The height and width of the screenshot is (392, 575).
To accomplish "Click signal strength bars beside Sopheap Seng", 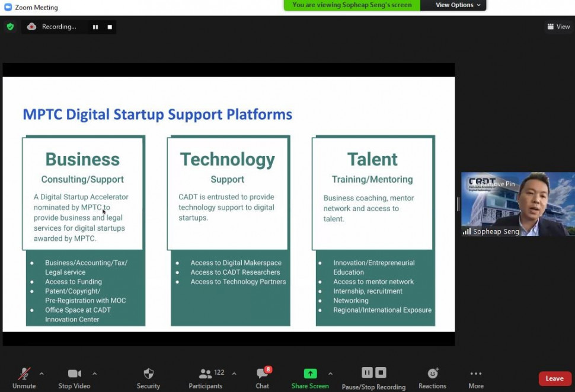I will (x=467, y=231).
